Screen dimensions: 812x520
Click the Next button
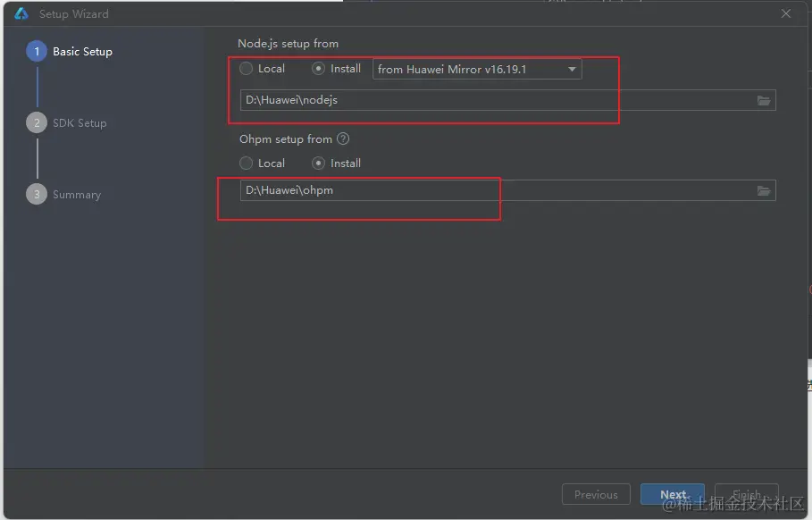(x=672, y=494)
